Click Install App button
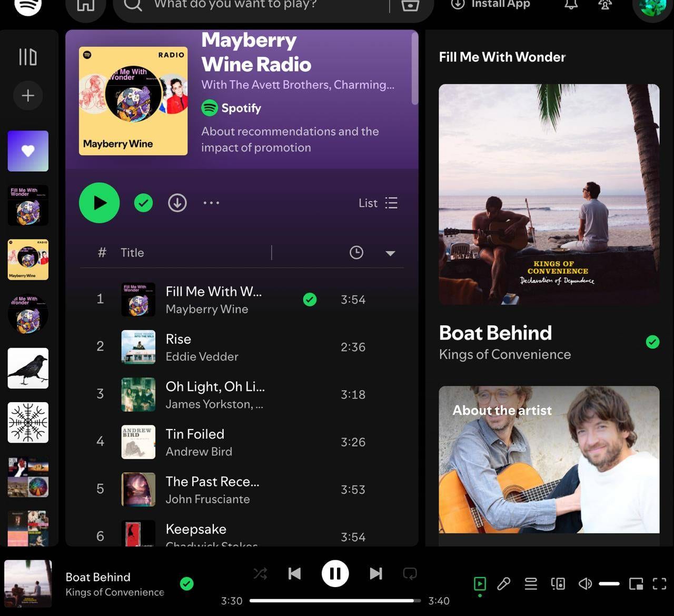This screenshot has width=674, height=616. tap(491, 4)
